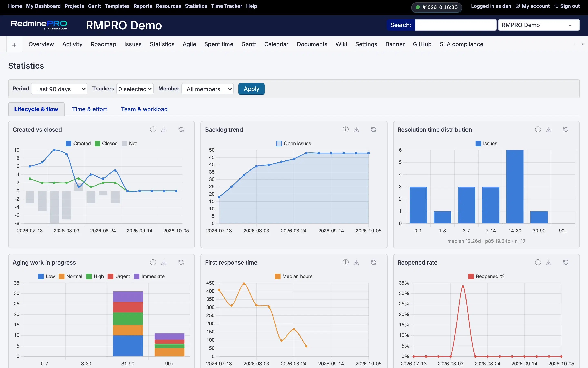Download Aging work in progress chart
This screenshot has height=368, width=588.
click(164, 262)
